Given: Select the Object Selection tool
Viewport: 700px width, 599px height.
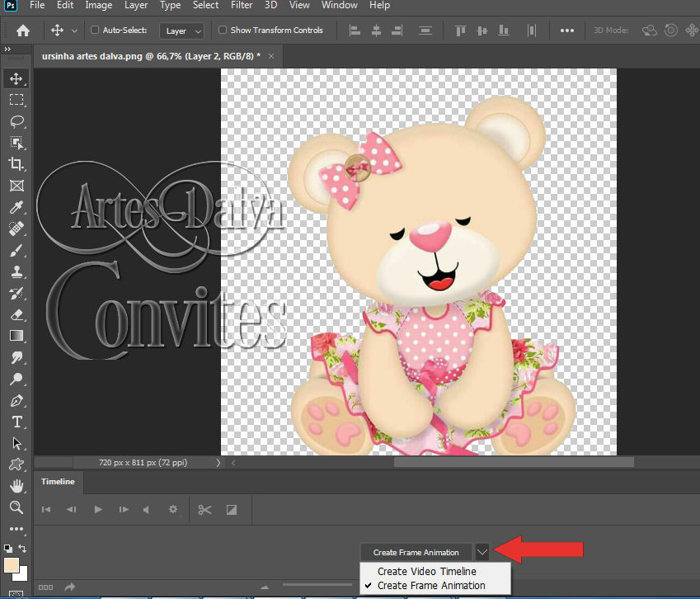Looking at the screenshot, I should click(16, 143).
